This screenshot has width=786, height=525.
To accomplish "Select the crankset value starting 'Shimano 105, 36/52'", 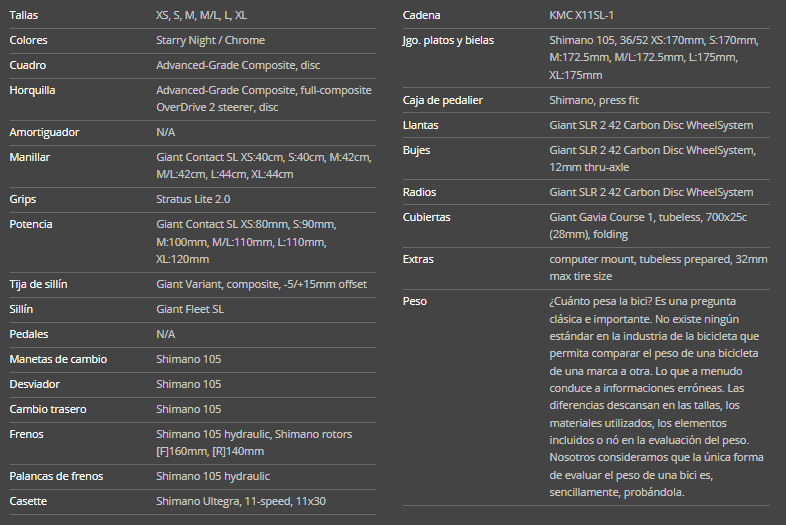I will coord(654,58).
